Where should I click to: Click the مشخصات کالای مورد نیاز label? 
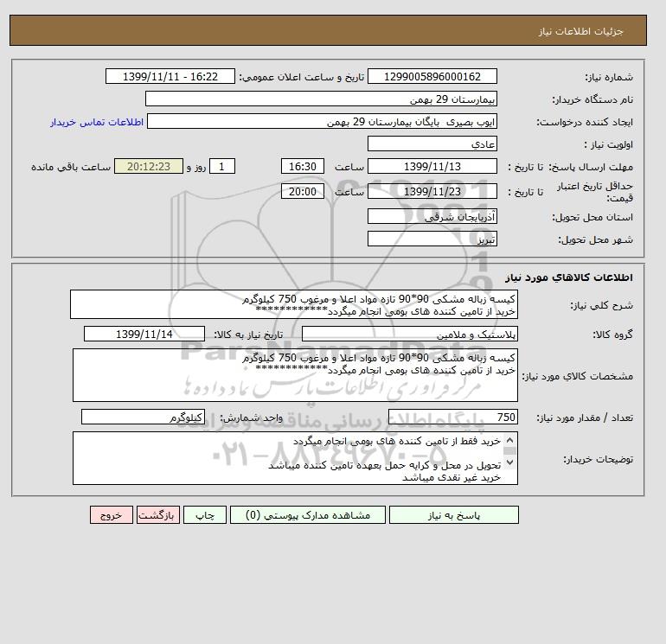(x=577, y=376)
